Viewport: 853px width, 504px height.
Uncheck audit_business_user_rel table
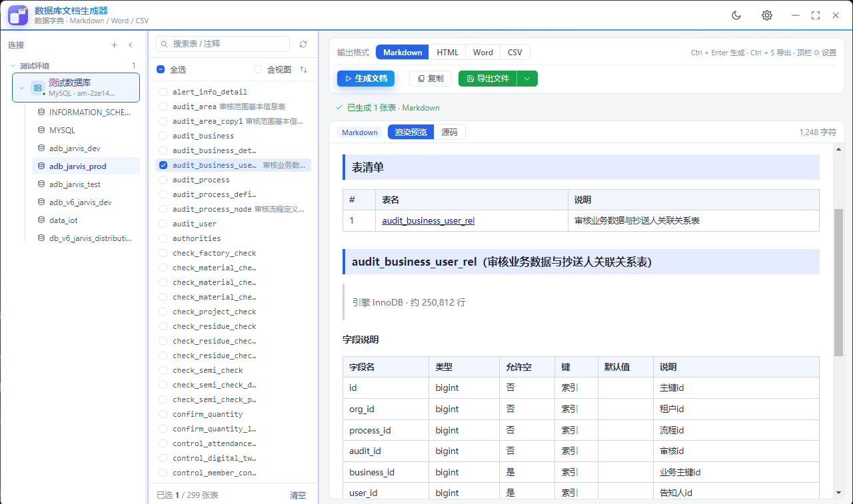coord(163,165)
